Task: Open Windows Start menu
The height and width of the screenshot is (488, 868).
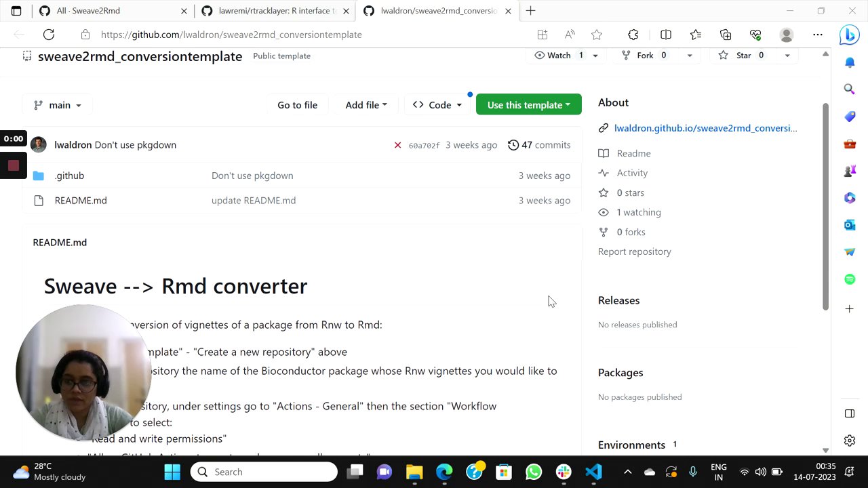Action: [172, 472]
